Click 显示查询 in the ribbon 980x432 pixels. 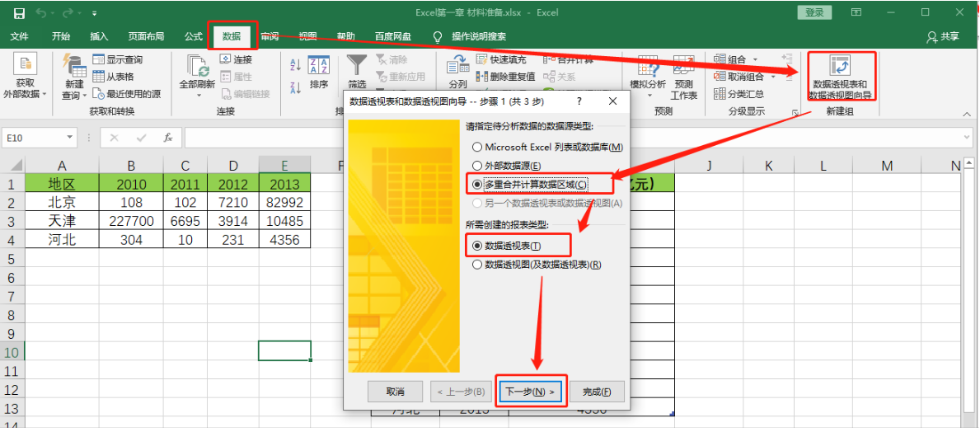click(118, 59)
